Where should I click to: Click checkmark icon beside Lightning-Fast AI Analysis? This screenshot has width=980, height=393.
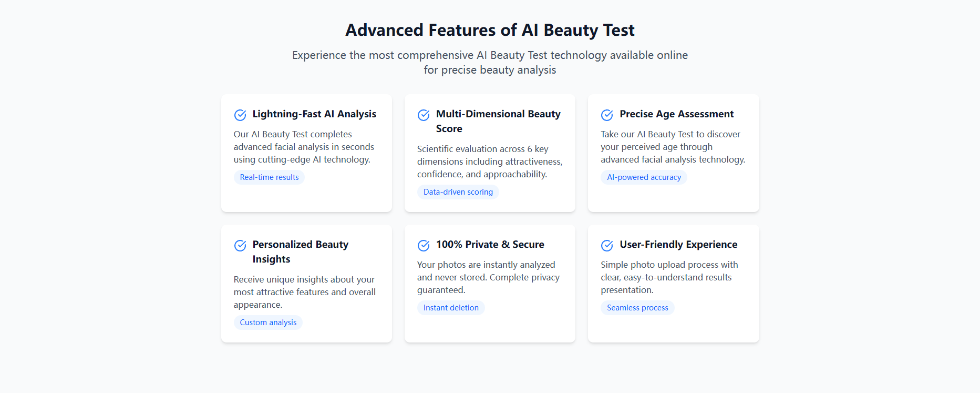pos(240,115)
